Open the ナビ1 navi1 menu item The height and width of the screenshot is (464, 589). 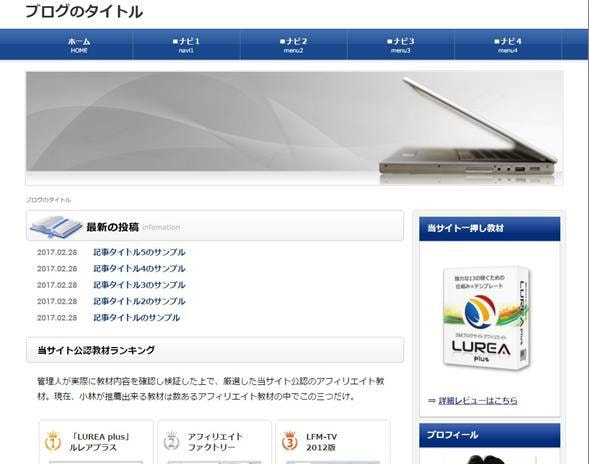click(x=186, y=45)
